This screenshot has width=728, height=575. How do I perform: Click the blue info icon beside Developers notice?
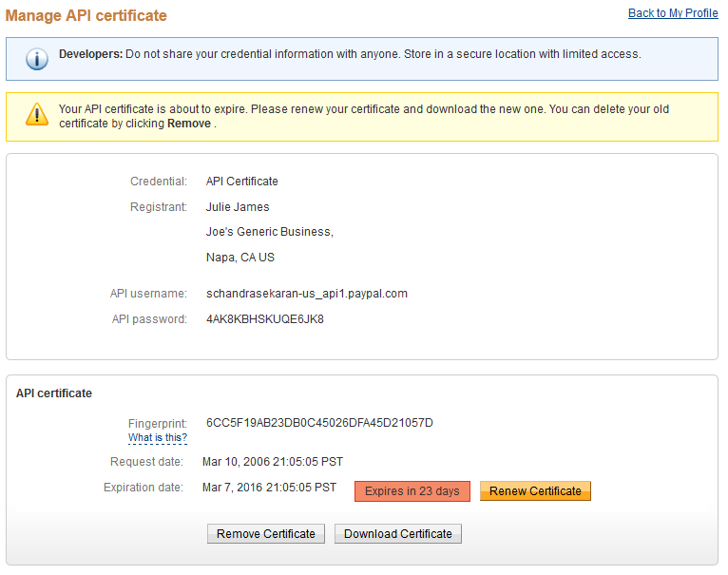(x=36, y=59)
